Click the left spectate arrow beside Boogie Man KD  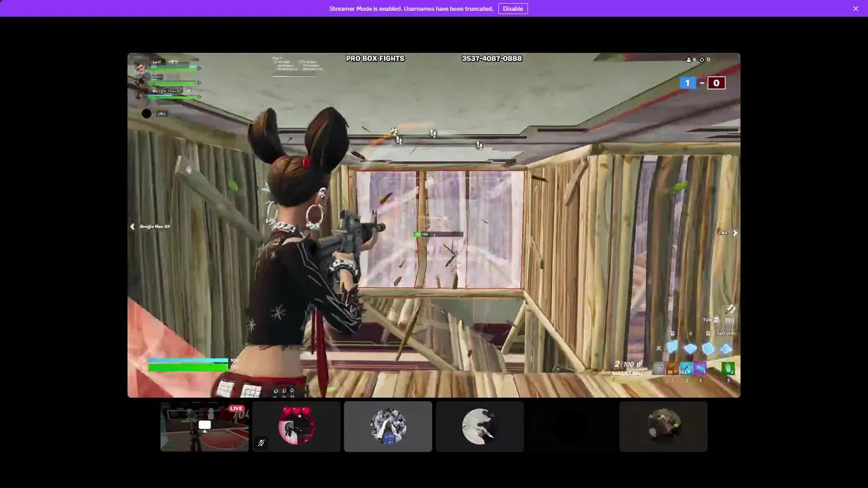pos(132,226)
